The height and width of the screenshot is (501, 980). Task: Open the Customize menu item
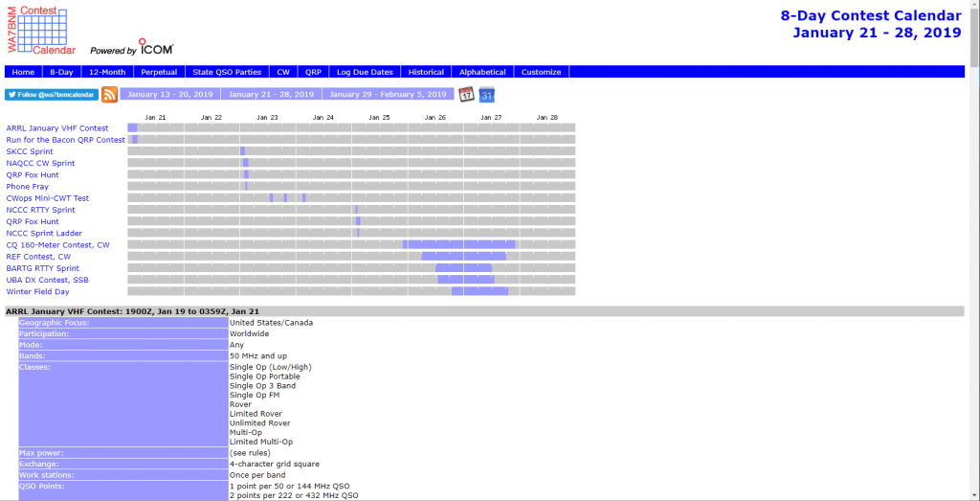541,72
